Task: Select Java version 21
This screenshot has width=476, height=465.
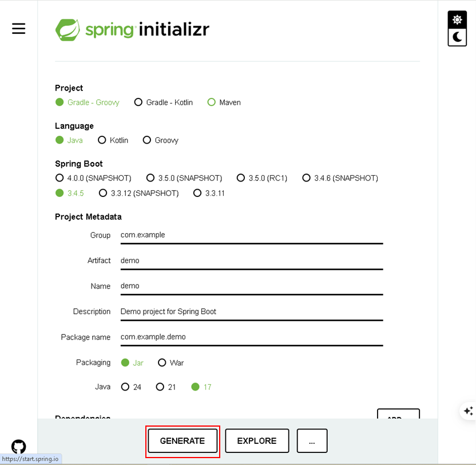Action: (x=166, y=387)
